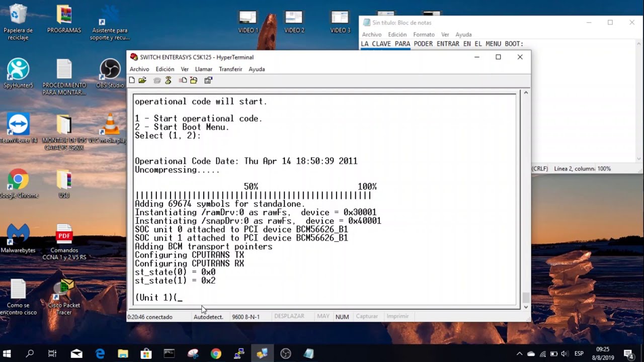
Task: Open the Windows Start menu
Action: 7,353
